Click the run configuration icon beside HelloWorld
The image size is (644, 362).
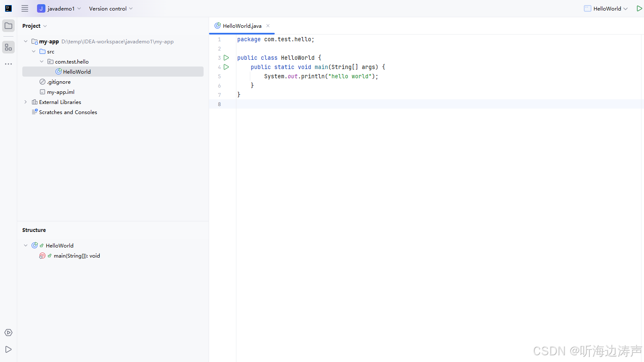(x=588, y=8)
